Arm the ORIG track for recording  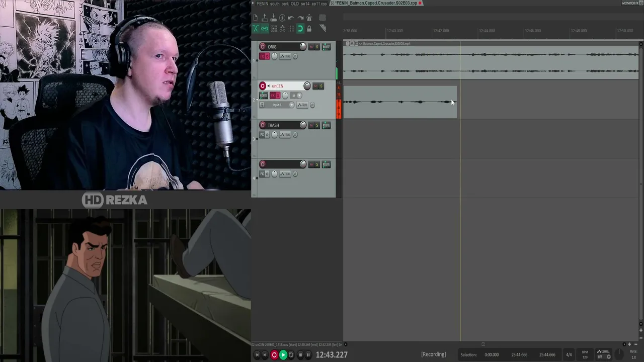(x=263, y=47)
